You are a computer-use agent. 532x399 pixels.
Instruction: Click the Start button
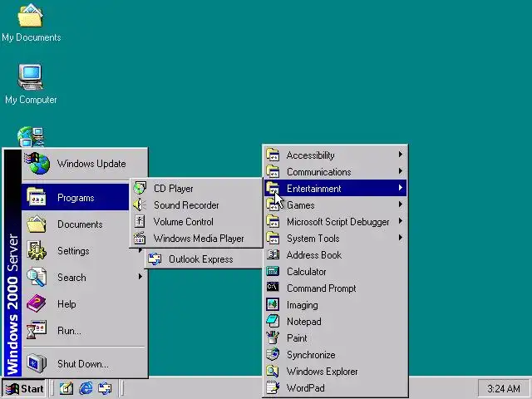tap(24, 388)
